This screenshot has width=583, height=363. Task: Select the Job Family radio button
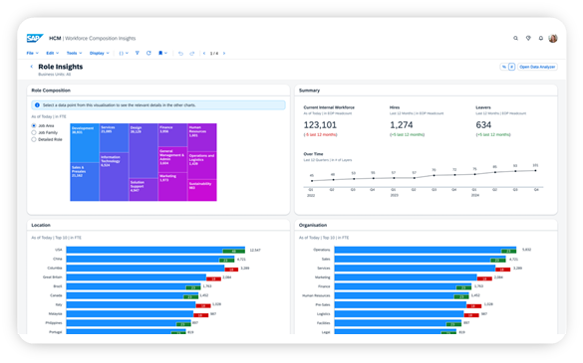(34, 132)
